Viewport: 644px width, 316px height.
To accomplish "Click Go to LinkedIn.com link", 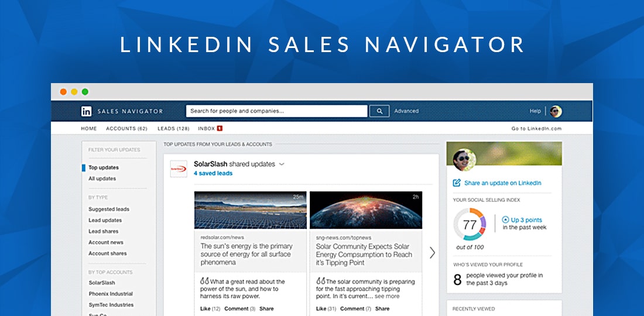I will (x=536, y=129).
